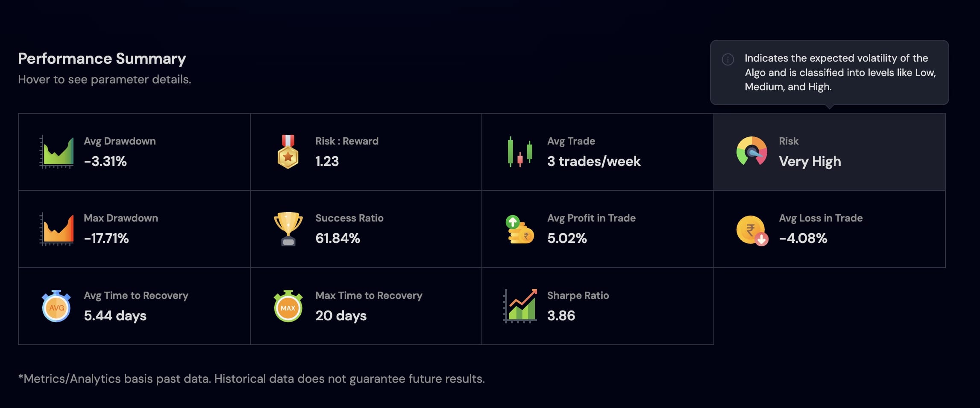Screen dimensions: 980x408
Task: Click the Very High risk value
Action: (x=810, y=162)
